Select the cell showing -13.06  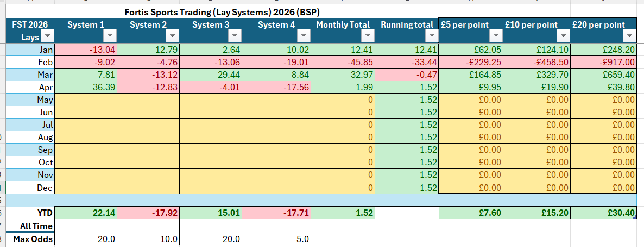coord(211,63)
